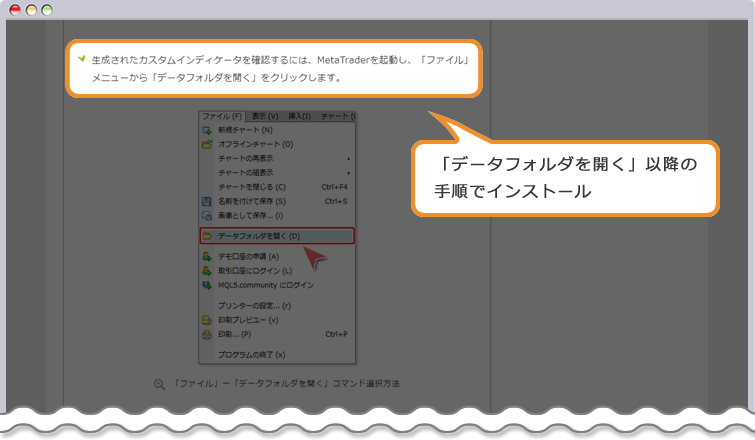Expand the チャートの再表示 submenu arrow
The width and height of the screenshot is (755, 440).
pos(348,159)
